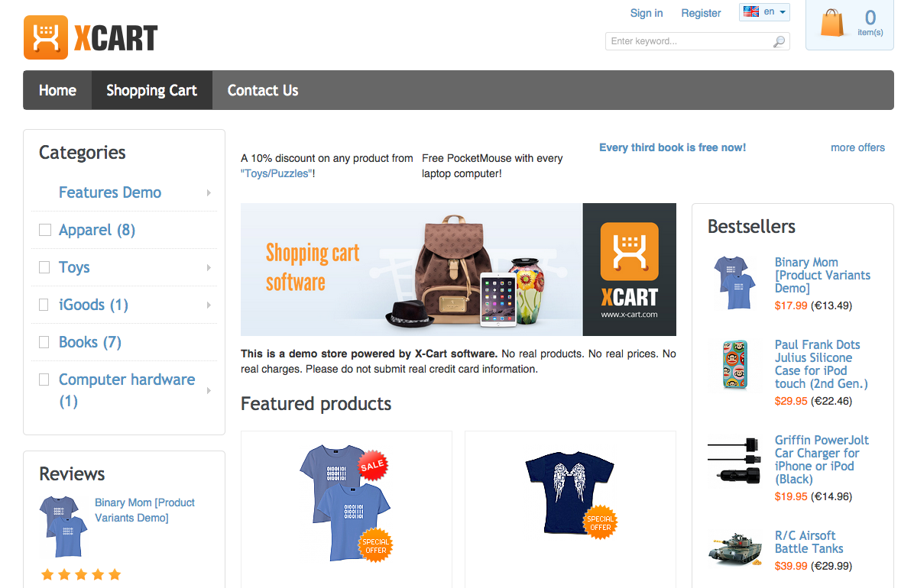Viewport: 914px width, 588px height.
Task: Open the "more offers" link
Action: pos(857,147)
